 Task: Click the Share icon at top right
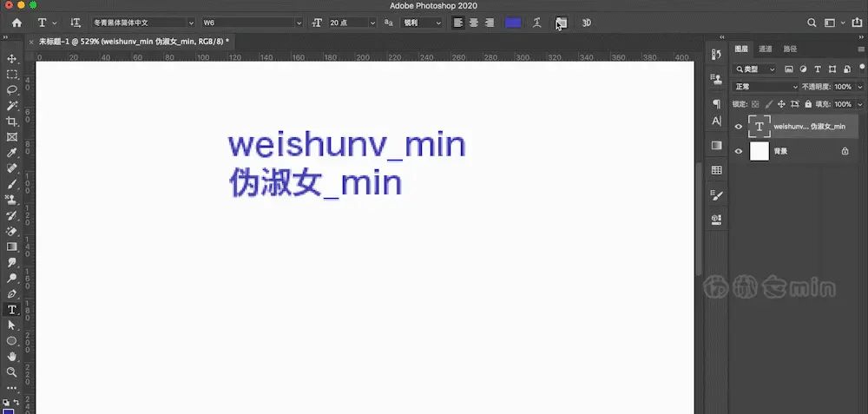858,23
